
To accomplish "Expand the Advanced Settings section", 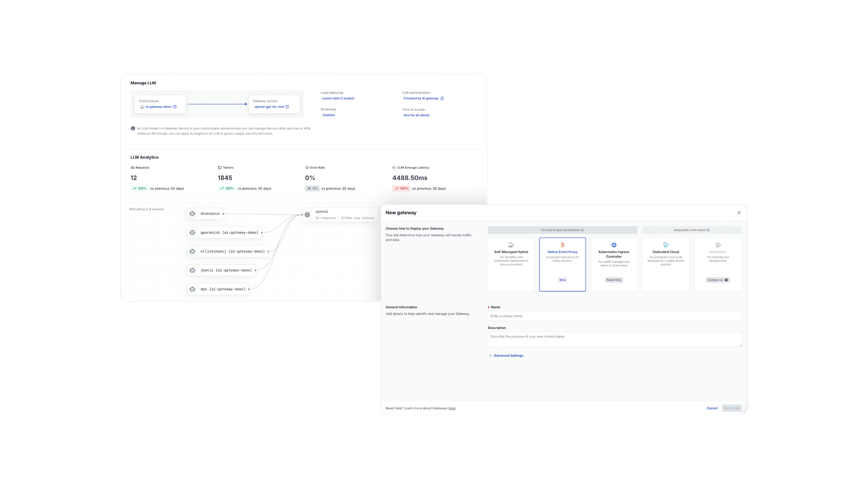I will click(508, 355).
